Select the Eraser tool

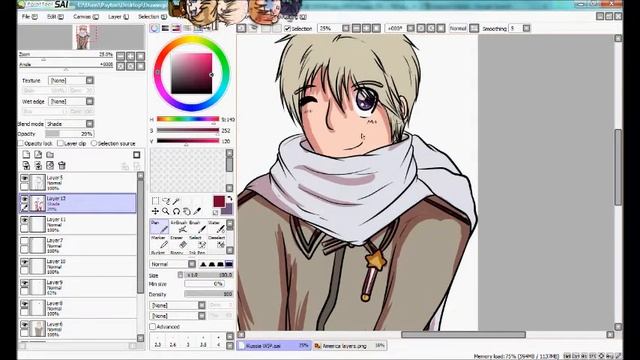pos(179,242)
